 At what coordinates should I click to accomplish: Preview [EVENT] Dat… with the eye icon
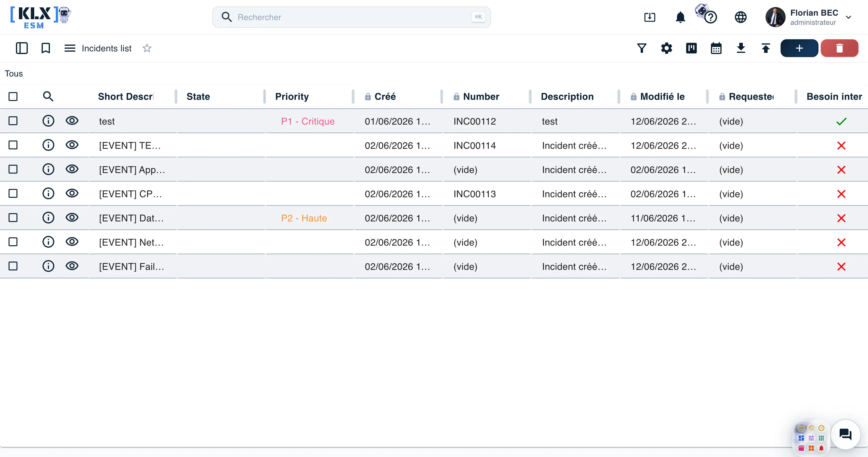pos(72,218)
